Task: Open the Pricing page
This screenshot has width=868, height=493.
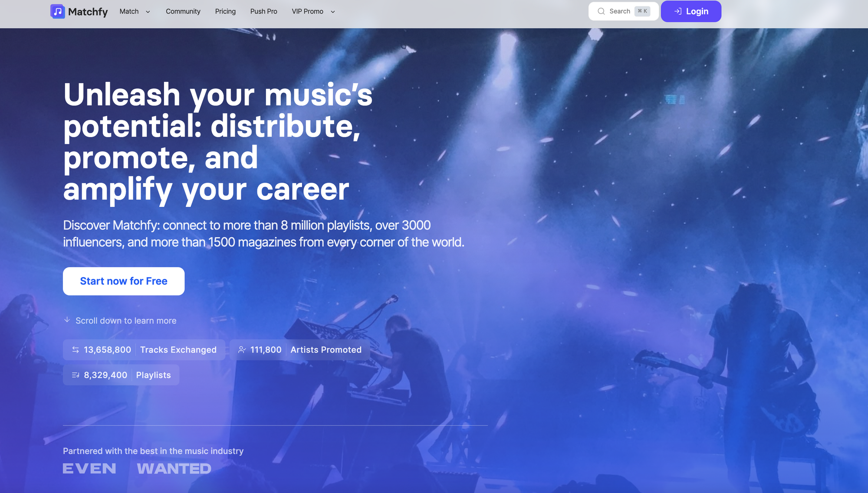Action: tap(225, 11)
